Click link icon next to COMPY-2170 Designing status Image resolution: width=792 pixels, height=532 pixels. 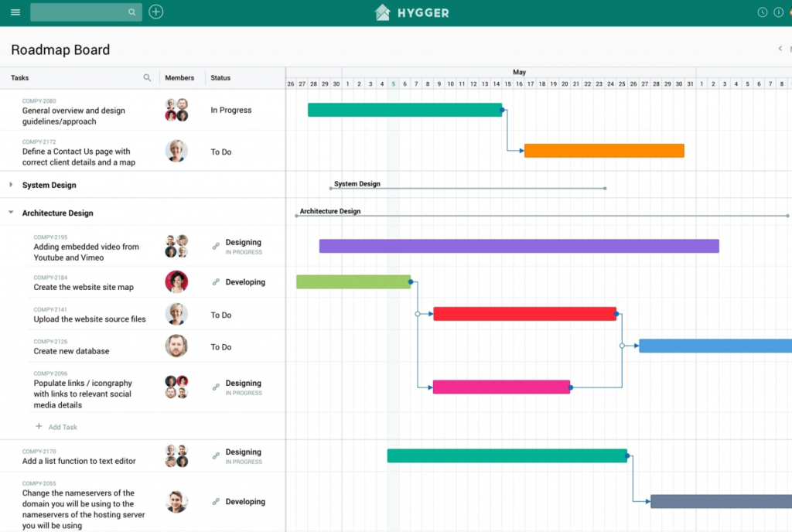[216, 456]
